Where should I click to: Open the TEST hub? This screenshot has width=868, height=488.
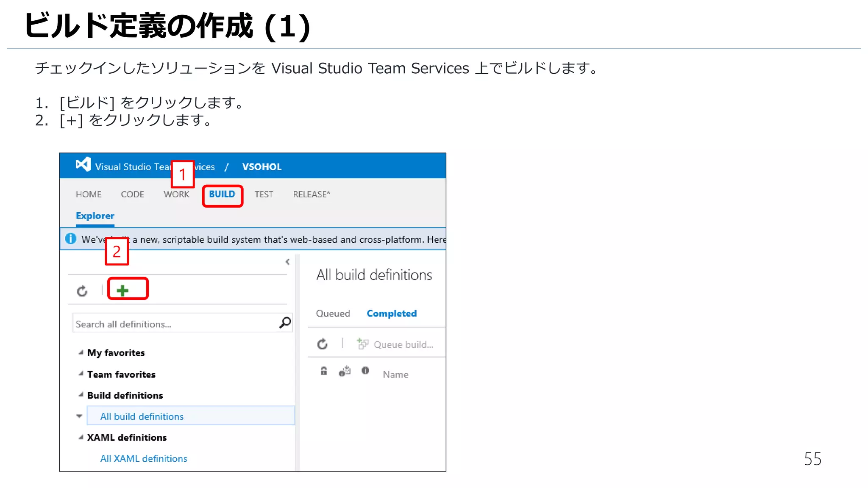click(x=264, y=194)
